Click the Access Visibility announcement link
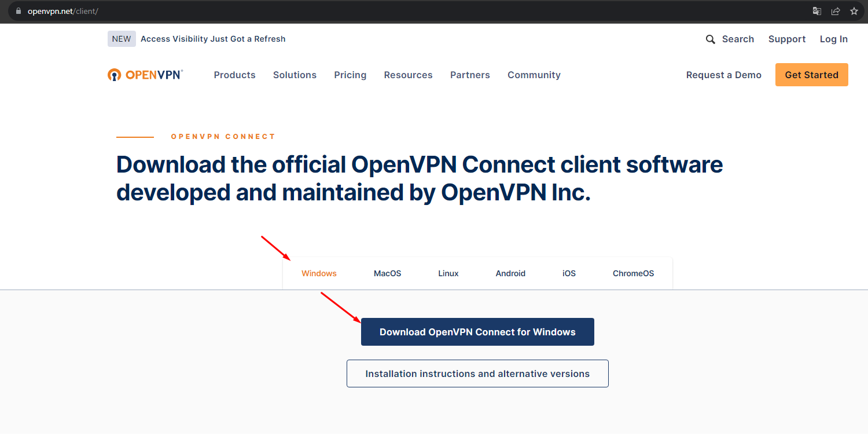 coord(213,39)
